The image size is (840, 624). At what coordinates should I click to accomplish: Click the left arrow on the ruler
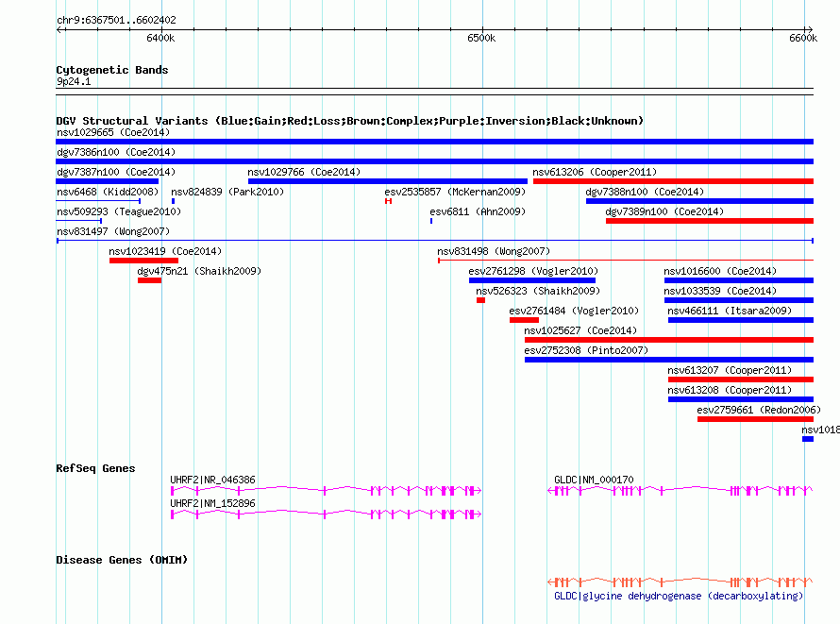tap(59, 29)
